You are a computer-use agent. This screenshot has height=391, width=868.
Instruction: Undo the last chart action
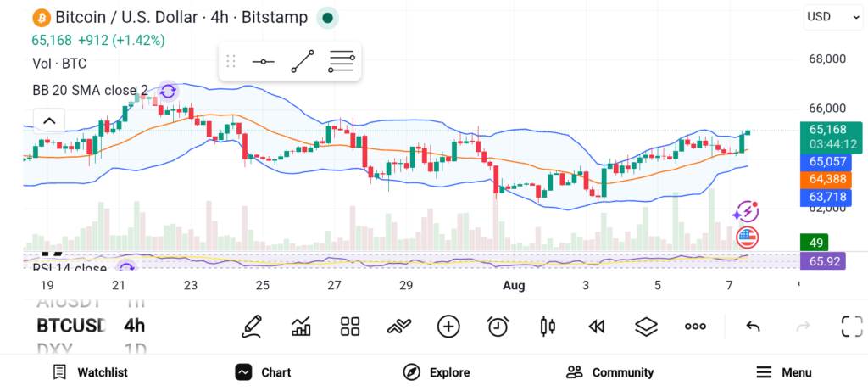coord(753,327)
